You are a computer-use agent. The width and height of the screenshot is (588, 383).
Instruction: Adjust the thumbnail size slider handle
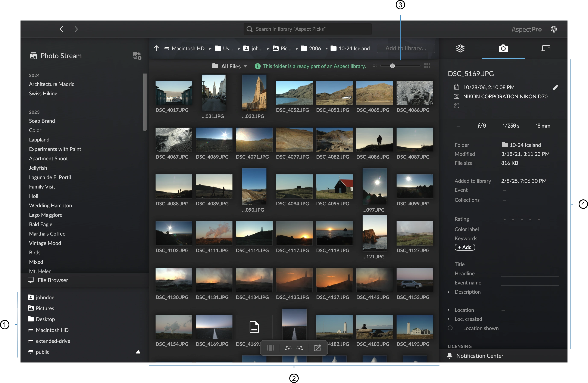tap(392, 66)
